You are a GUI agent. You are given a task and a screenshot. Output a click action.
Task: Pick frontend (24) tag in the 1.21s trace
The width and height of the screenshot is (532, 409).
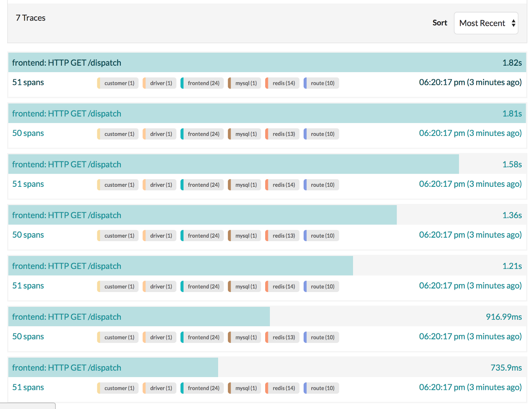click(x=202, y=287)
